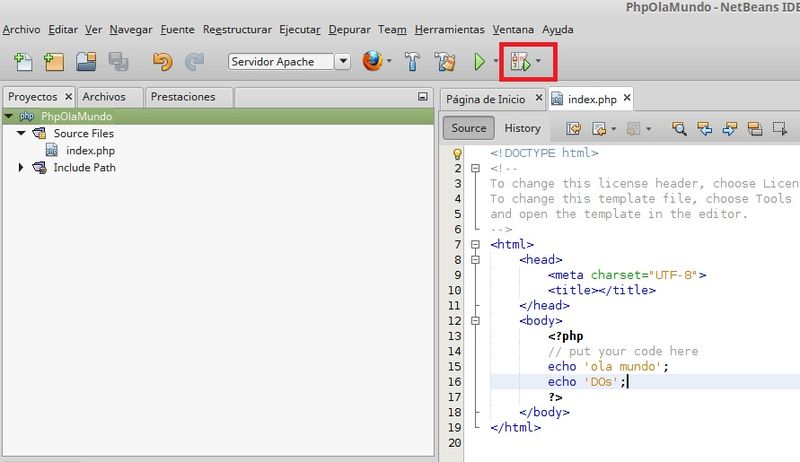Click the Redo arrow icon

pos(194,62)
